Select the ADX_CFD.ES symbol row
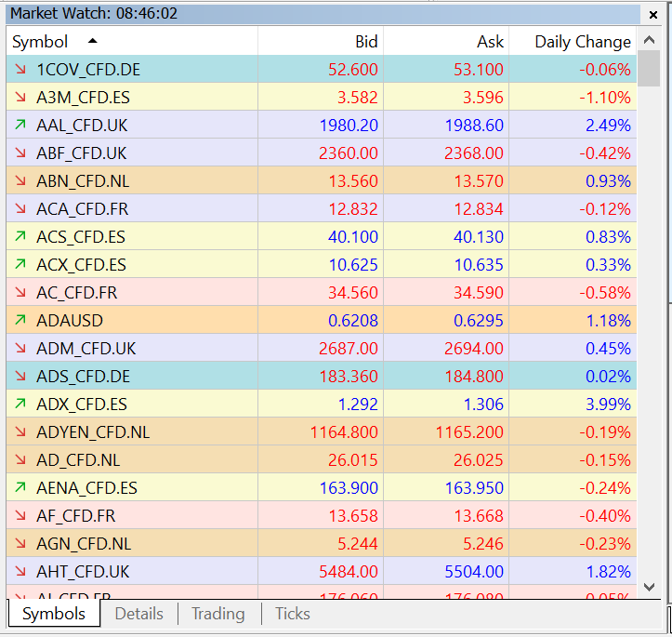Screen dimensions: 672x637 [82, 405]
